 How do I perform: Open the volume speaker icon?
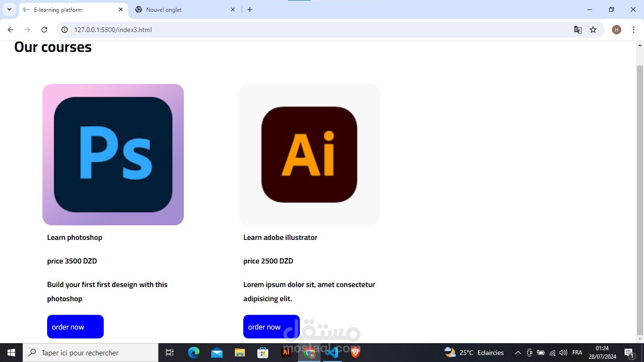[563, 353]
